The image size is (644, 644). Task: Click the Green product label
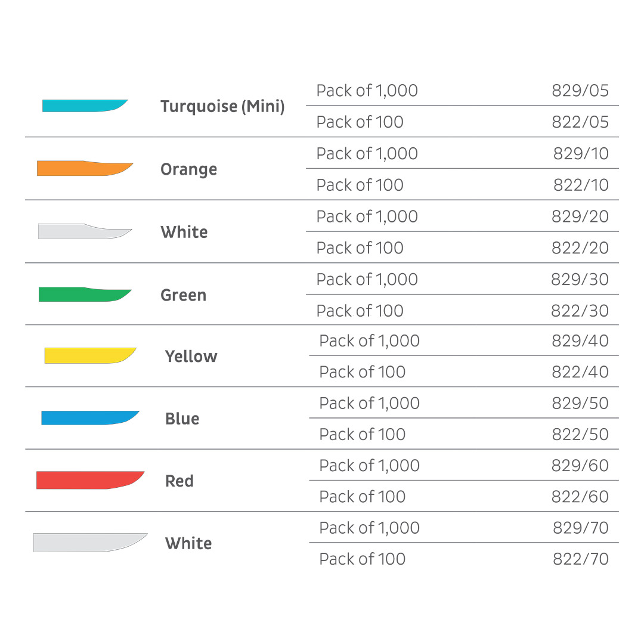[183, 295]
